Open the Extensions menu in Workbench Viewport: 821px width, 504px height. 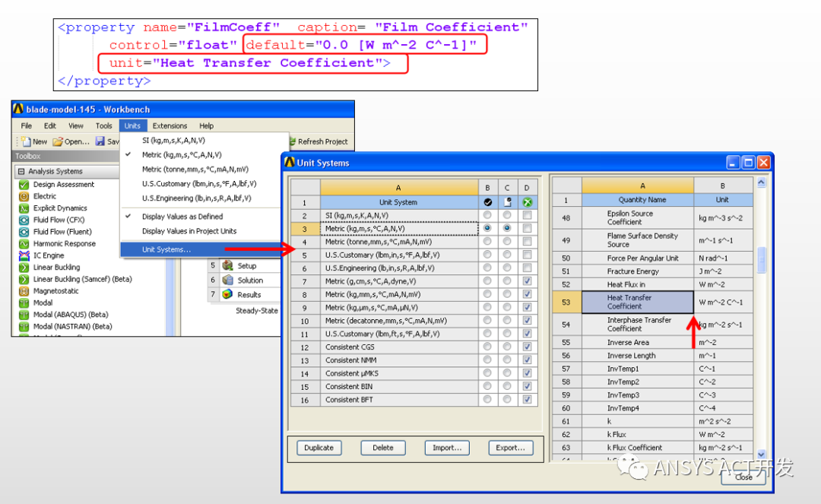pos(170,125)
